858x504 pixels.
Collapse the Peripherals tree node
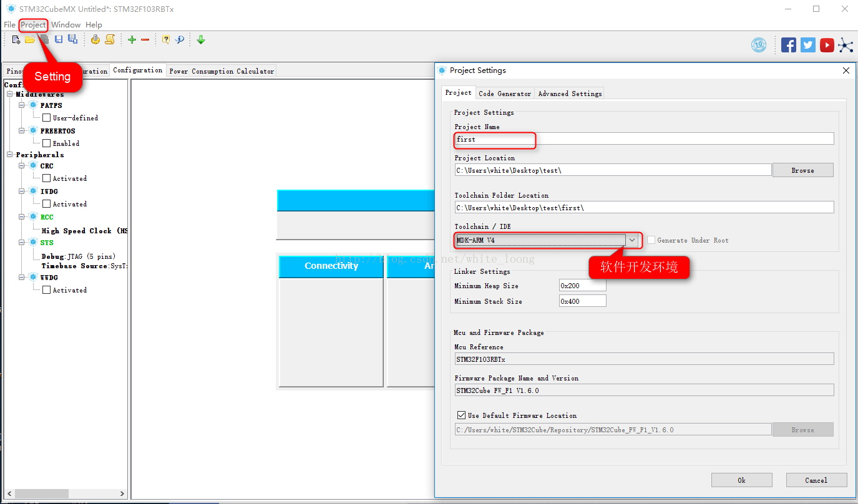[10, 154]
